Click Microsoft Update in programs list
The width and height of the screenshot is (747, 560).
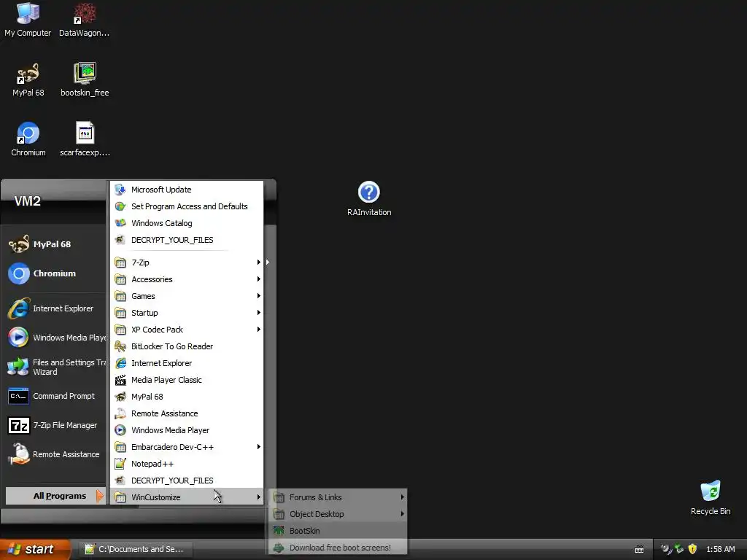[x=187, y=190]
